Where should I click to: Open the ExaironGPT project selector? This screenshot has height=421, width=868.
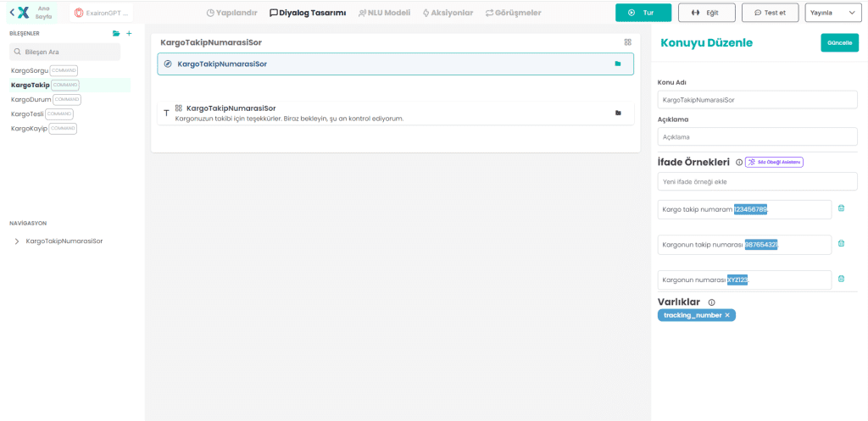(x=102, y=12)
